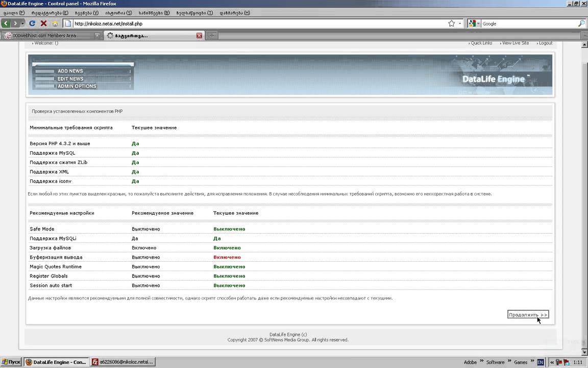The image size is (588, 368).
Task: Go to the home page icon
Action: [55, 24]
